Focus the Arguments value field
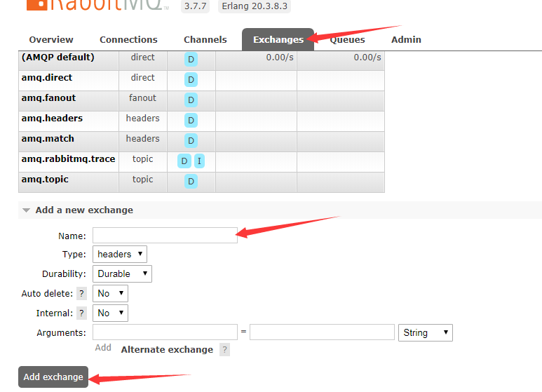The height and width of the screenshot is (392, 542). 322,332
